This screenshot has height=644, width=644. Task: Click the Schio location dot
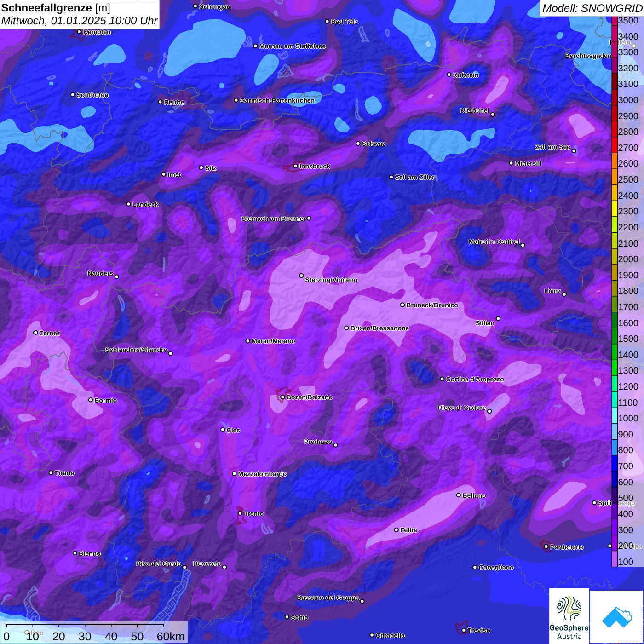(x=287, y=617)
